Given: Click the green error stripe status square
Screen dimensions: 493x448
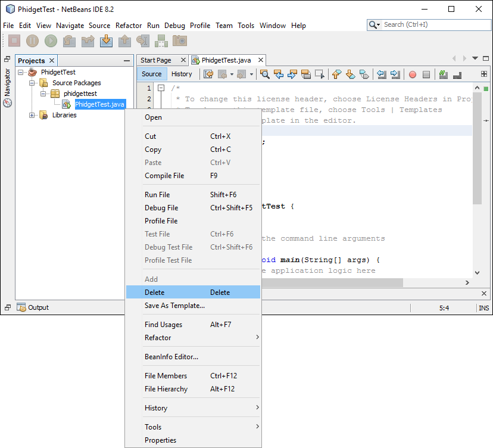Looking at the screenshot, I should [486, 89].
